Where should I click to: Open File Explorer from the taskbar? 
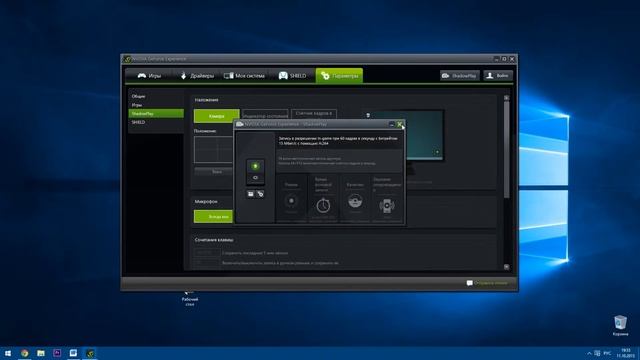(x=41, y=353)
